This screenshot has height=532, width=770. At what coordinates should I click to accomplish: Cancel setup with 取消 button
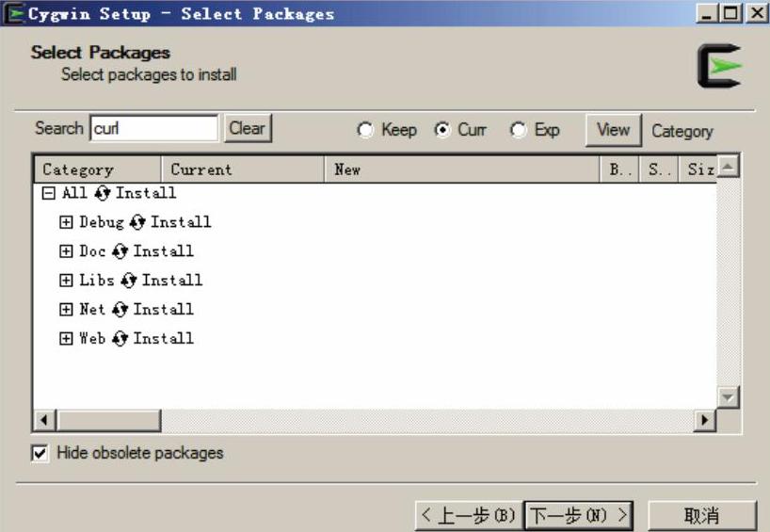point(701,516)
